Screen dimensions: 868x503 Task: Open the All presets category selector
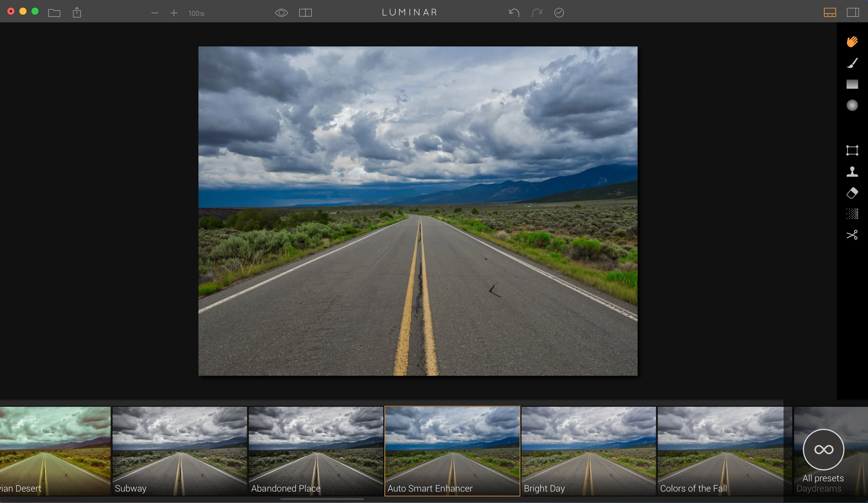click(823, 450)
